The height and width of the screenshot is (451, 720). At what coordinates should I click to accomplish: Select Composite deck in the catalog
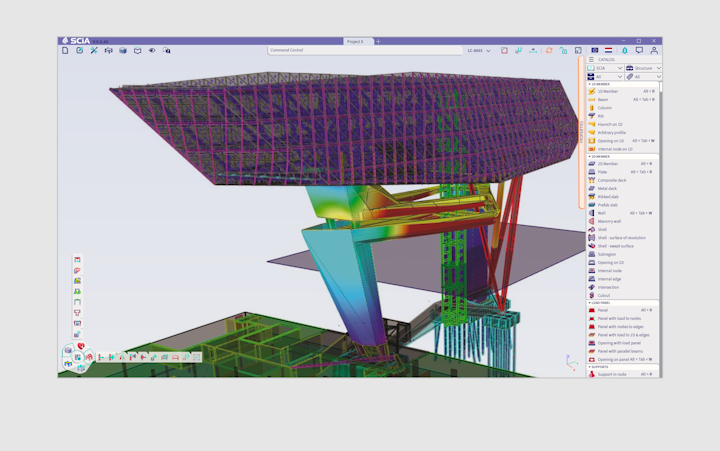[612, 180]
